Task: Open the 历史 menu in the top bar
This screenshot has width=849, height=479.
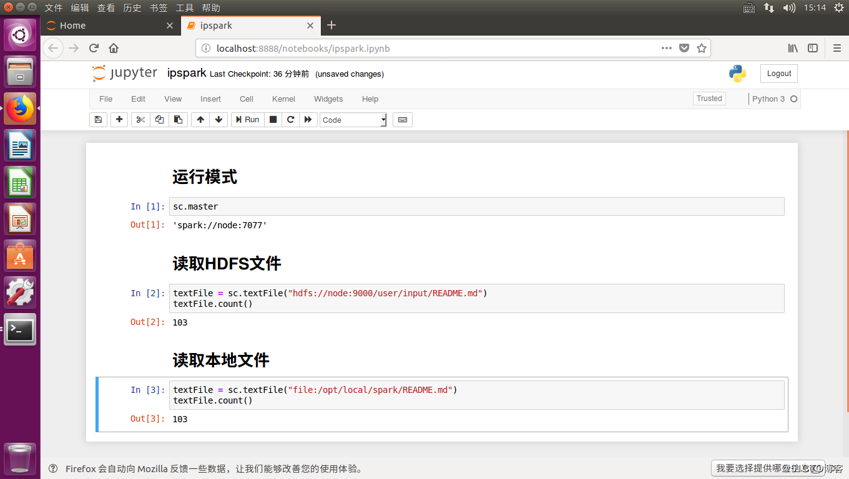Action: point(132,8)
